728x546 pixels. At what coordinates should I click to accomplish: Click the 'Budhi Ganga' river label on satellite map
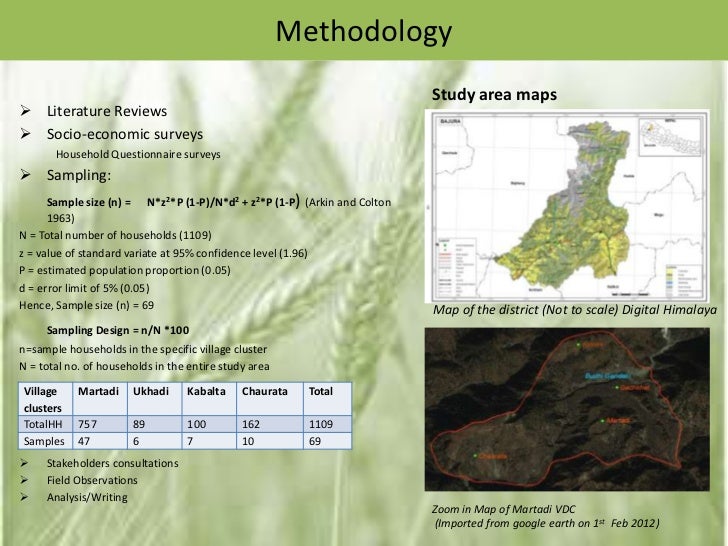click(607, 376)
